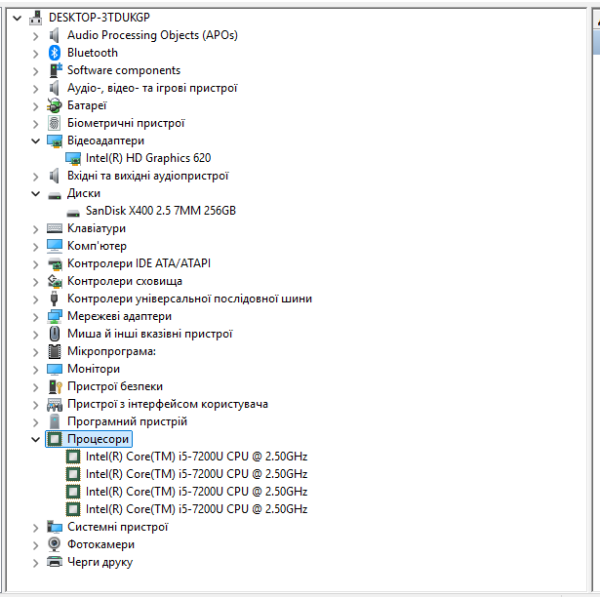This screenshot has height=600, width=600.
Task: Click the Відеоадаптери display adapter icon
Action: 54,141
